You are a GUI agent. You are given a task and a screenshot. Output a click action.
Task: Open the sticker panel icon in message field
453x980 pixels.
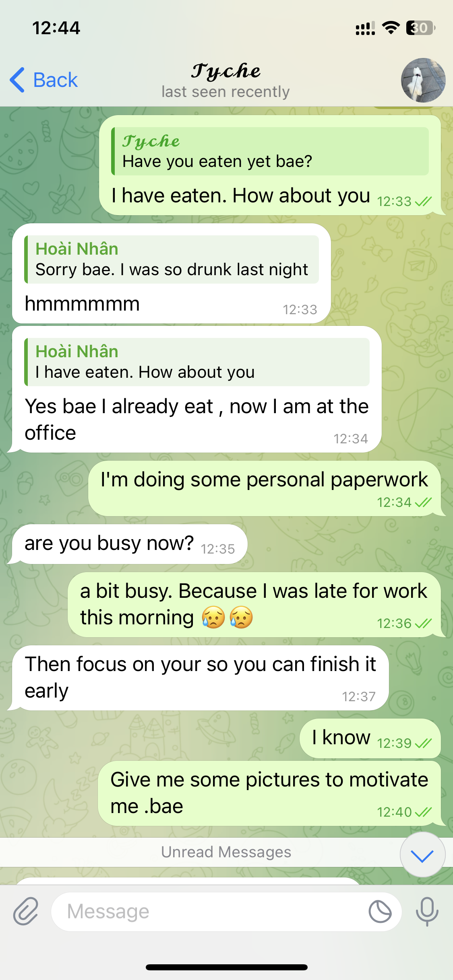380,911
